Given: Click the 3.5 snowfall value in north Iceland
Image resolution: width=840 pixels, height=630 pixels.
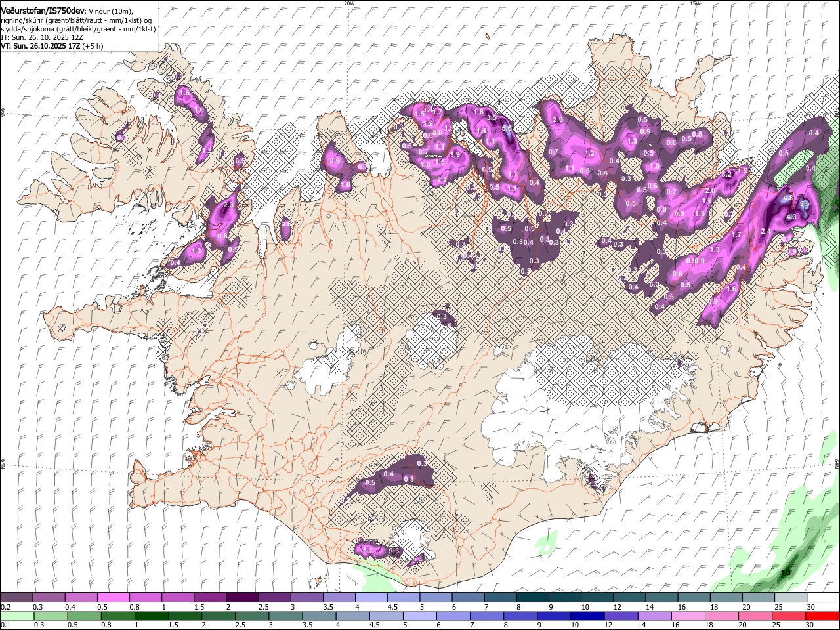Looking at the screenshot, I should pyautogui.click(x=491, y=118).
